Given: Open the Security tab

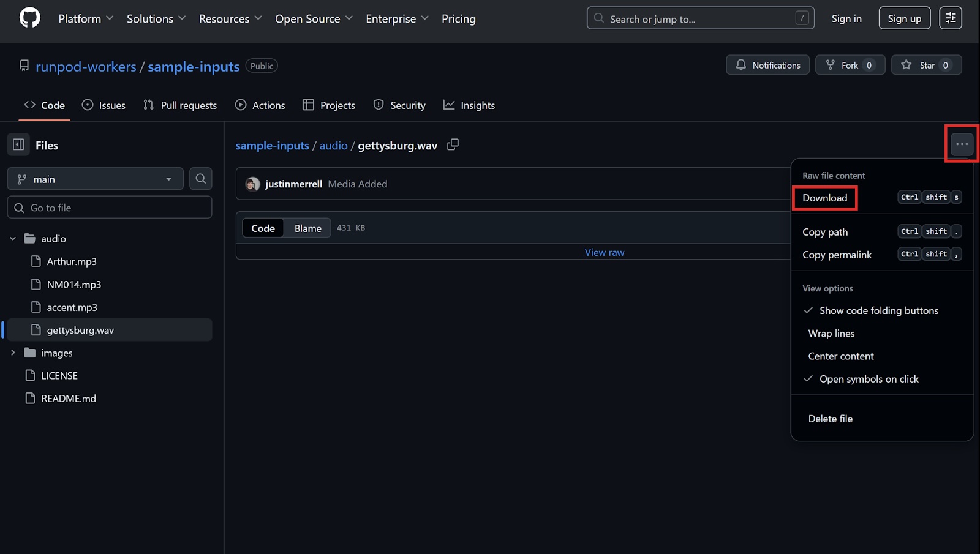Looking at the screenshot, I should pos(399,105).
